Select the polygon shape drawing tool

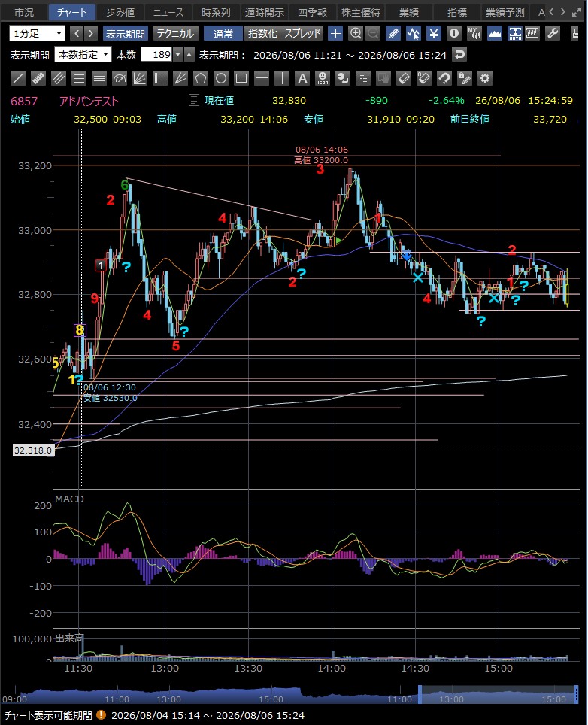coord(201,78)
